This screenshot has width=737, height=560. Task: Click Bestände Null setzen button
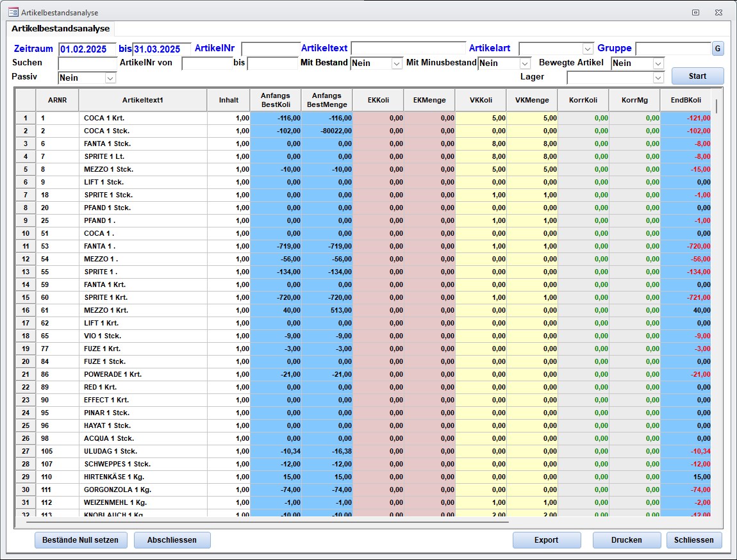[x=81, y=540]
